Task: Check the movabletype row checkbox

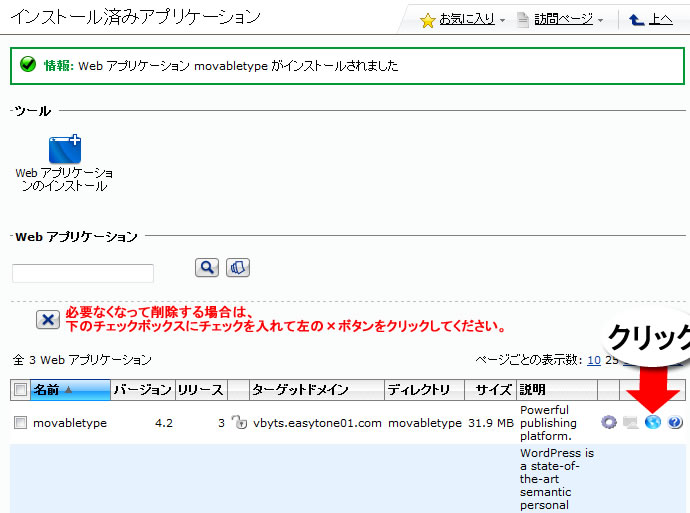Action: [21, 423]
